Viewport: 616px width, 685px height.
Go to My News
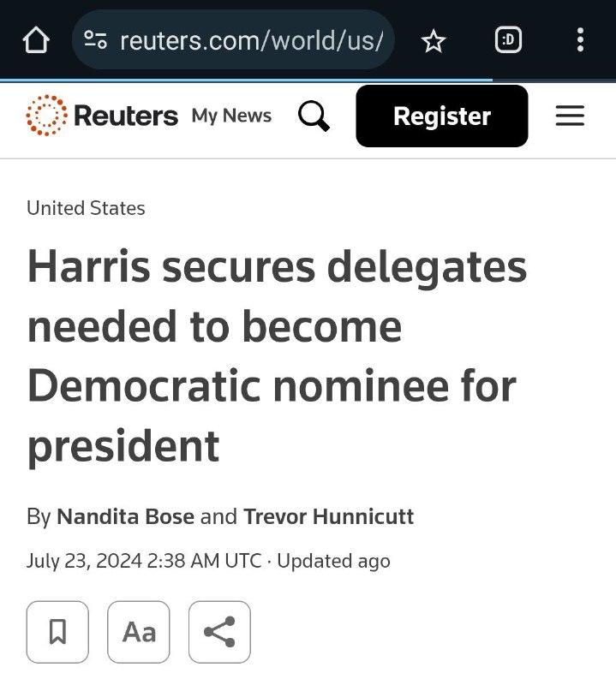point(231,116)
